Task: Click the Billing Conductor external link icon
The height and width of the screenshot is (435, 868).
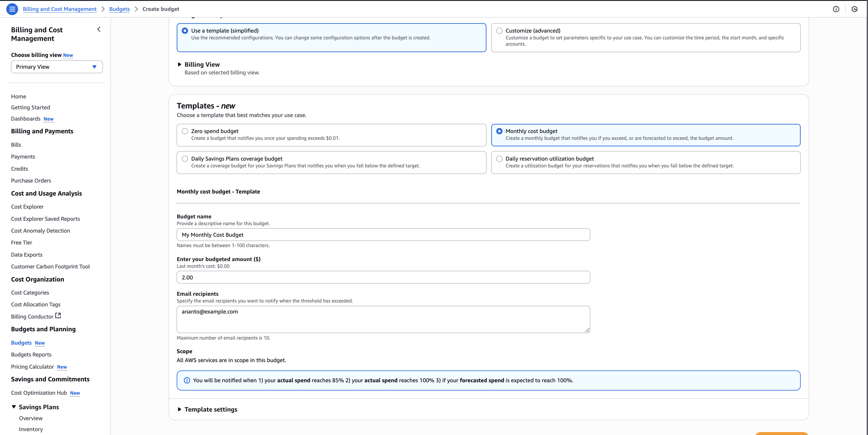Action: click(58, 316)
